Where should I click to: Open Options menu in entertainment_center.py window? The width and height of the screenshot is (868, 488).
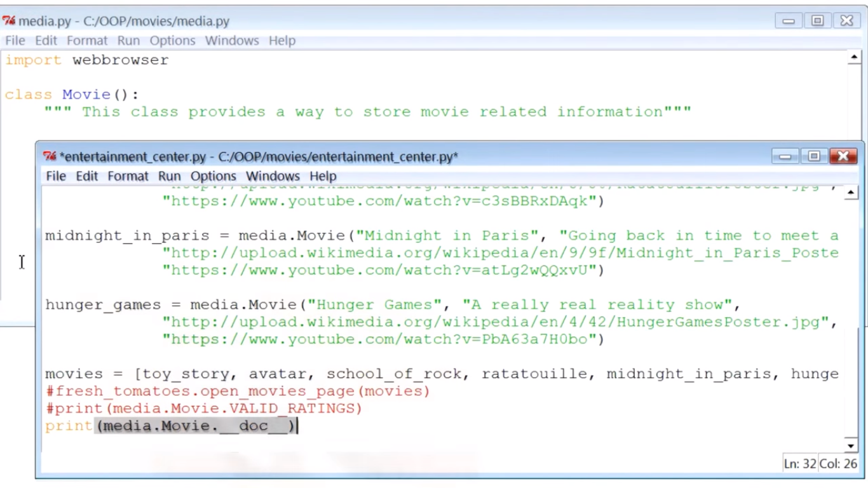pos(214,176)
